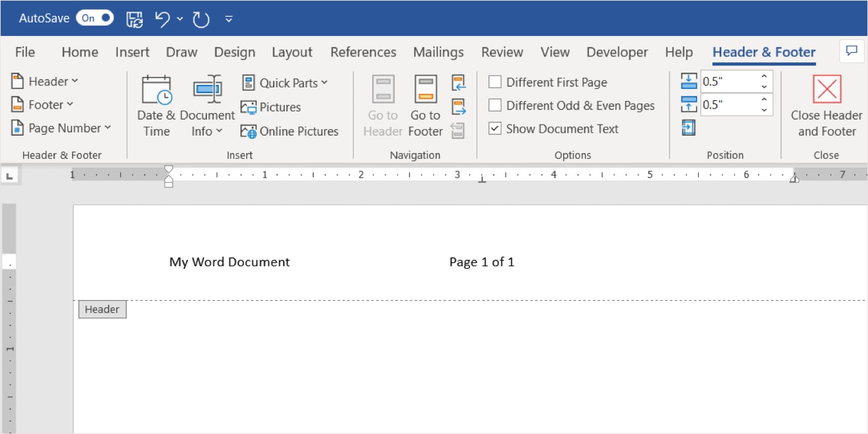
Task: Open the File menu
Action: click(x=24, y=52)
